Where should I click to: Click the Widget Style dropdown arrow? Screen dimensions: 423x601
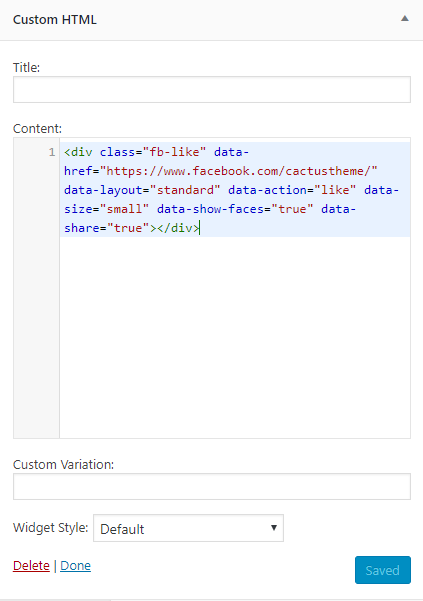[274, 528]
